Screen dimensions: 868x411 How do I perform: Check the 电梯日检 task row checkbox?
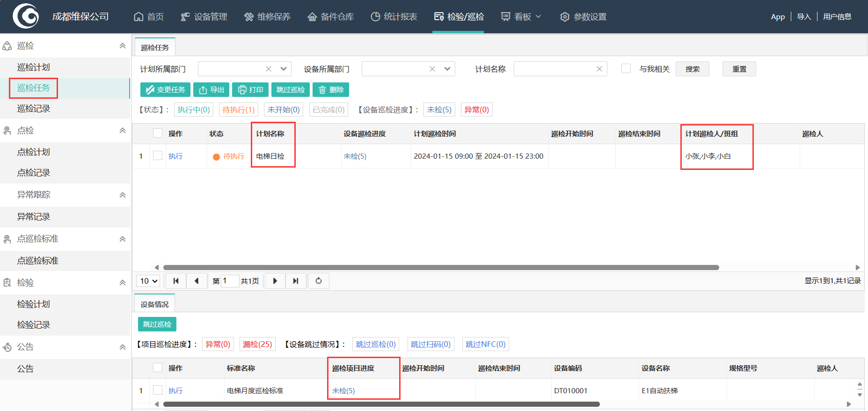(158, 155)
